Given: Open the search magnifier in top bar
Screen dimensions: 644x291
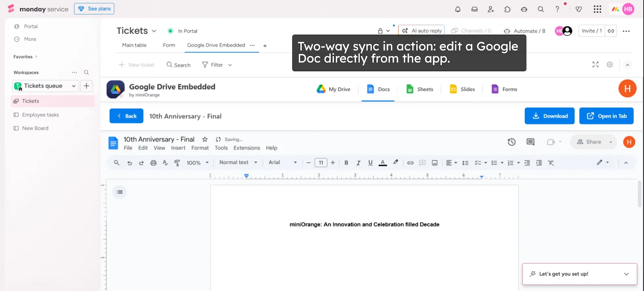Looking at the screenshot, I should [541, 9].
